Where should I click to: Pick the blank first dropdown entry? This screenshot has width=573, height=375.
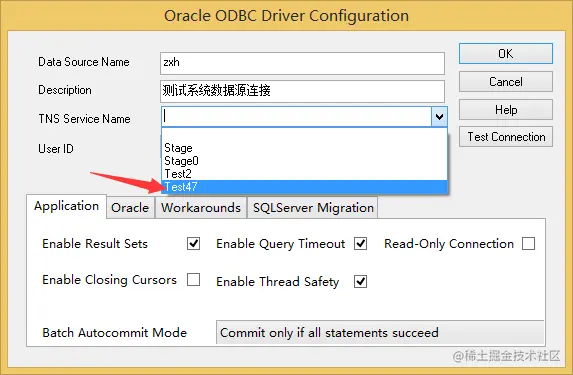point(304,135)
